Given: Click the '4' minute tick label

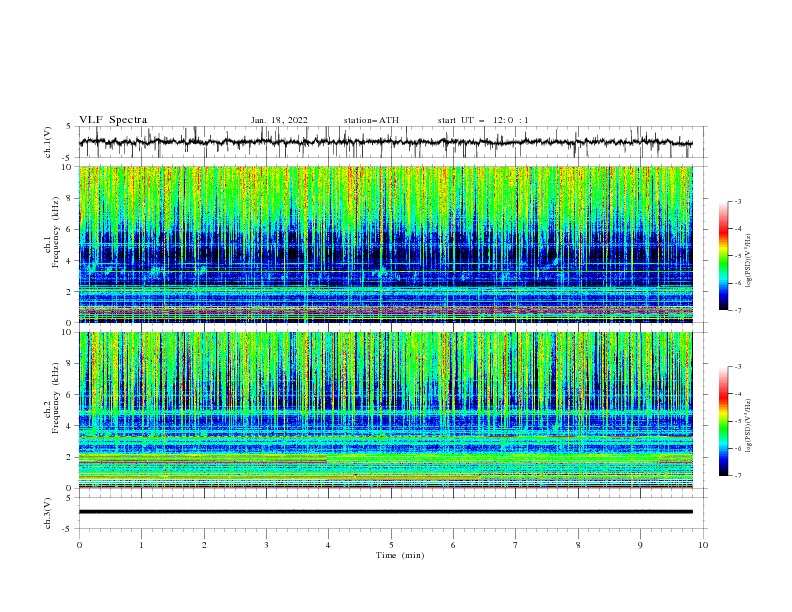Looking at the screenshot, I should pos(329,545).
